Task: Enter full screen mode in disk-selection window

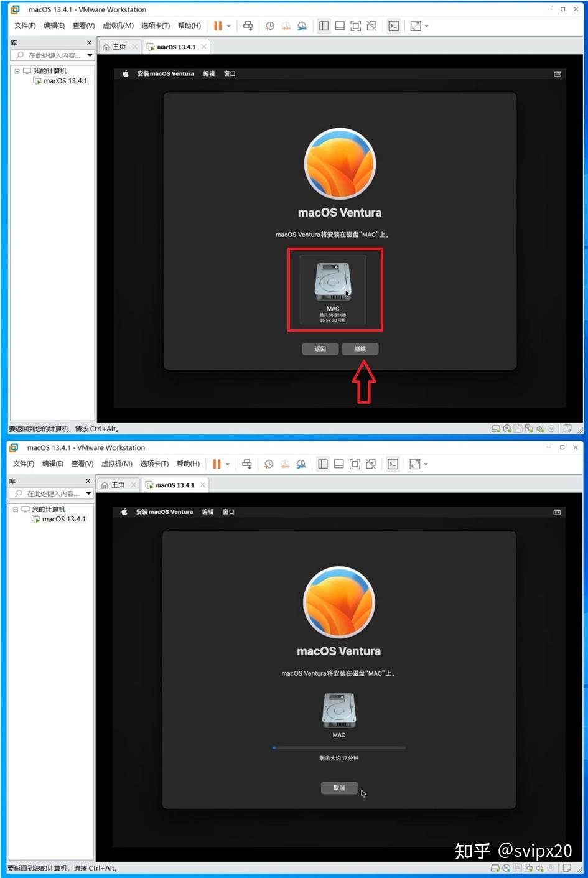Action: click(x=356, y=26)
